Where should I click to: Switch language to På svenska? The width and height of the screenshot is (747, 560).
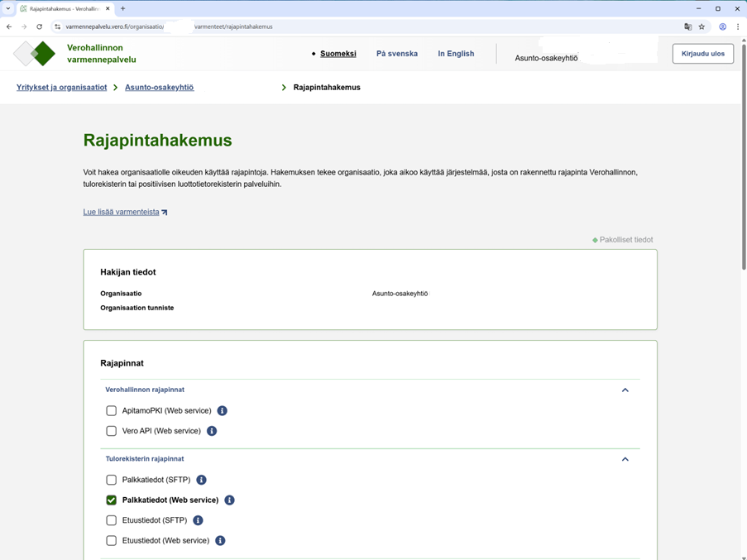(x=396, y=54)
